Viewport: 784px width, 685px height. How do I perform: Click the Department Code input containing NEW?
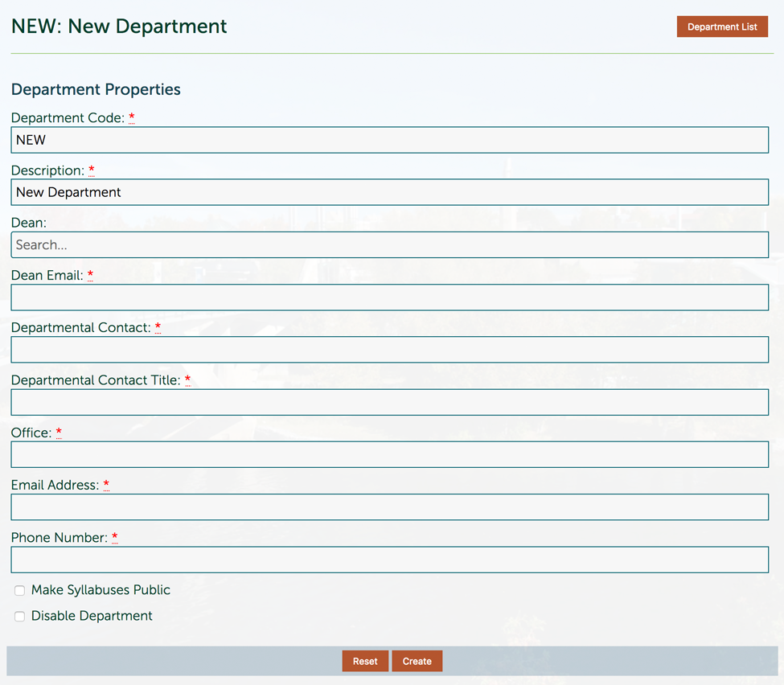pos(389,140)
